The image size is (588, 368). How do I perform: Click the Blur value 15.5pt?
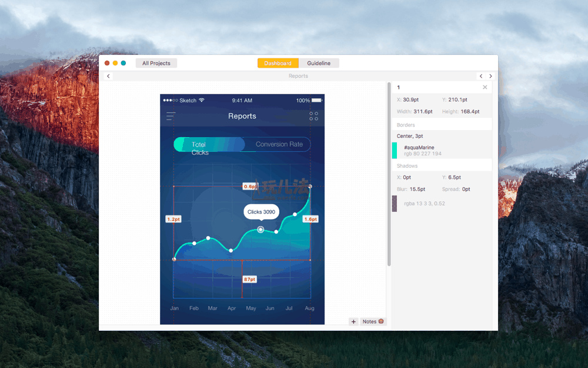coord(417,189)
